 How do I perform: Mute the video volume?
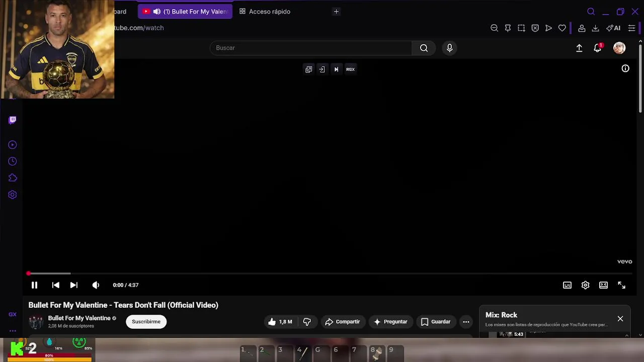(96, 285)
